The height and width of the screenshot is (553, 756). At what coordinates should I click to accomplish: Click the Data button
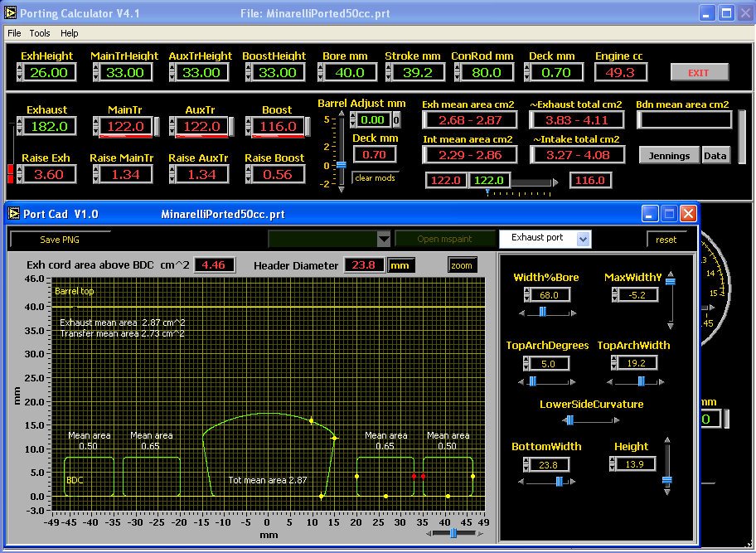coord(715,156)
